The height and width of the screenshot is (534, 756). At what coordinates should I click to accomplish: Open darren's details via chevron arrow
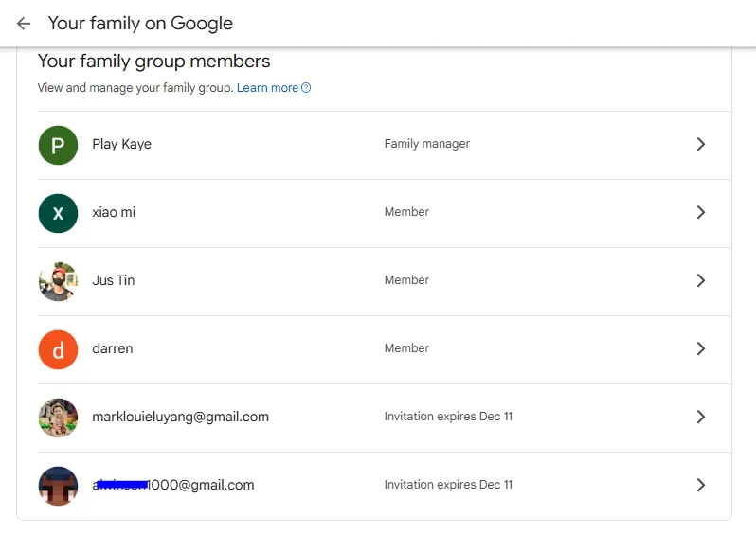(701, 348)
